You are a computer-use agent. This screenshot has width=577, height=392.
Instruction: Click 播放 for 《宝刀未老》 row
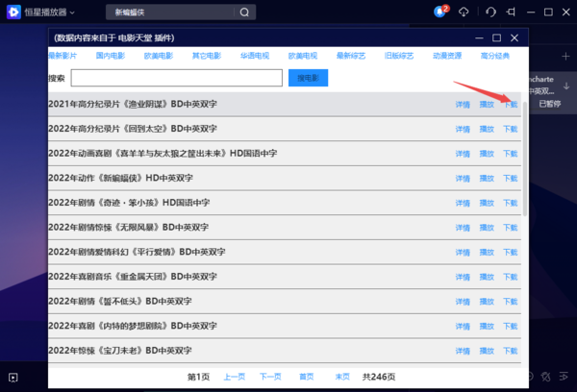coord(487,351)
